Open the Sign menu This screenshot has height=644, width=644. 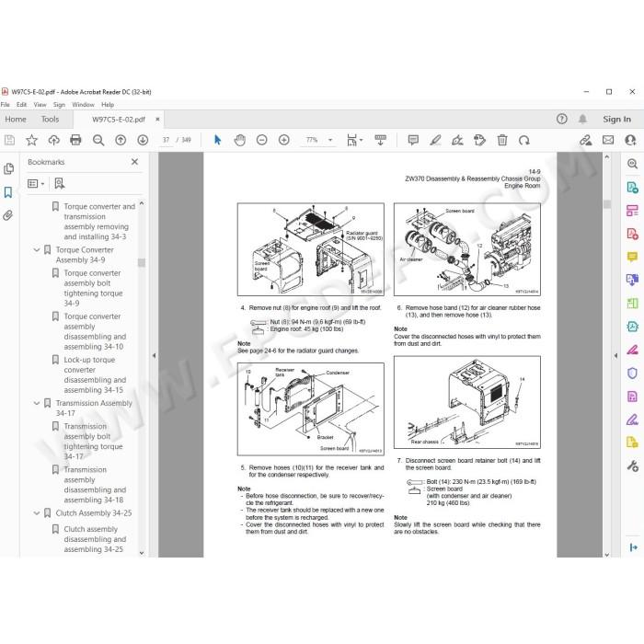click(59, 105)
